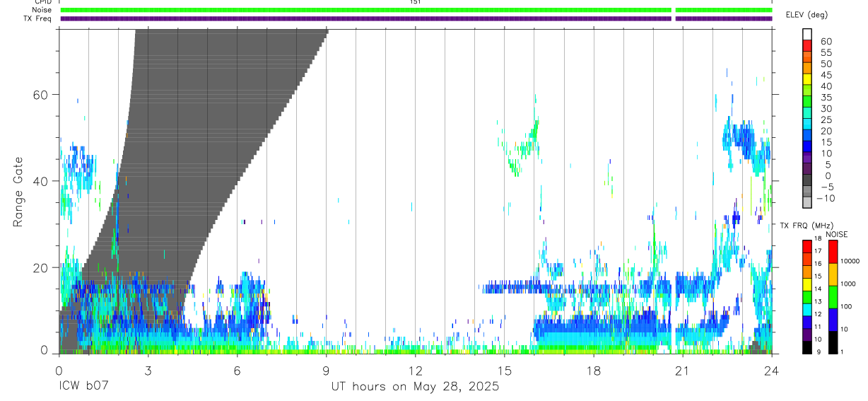Click the purple TX Freq strip above plot
Image resolution: width=868 pixels, height=401 pixels.
click(416, 18)
